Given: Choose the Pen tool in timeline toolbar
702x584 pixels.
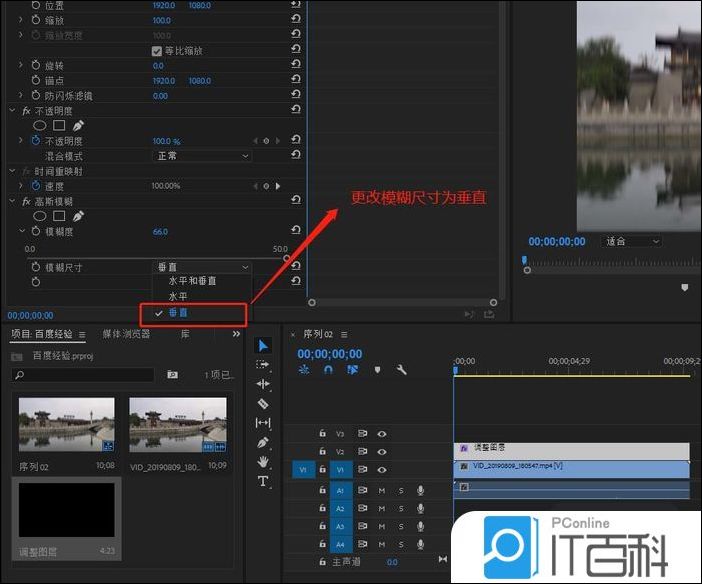Looking at the screenshot, I should 263,443.
